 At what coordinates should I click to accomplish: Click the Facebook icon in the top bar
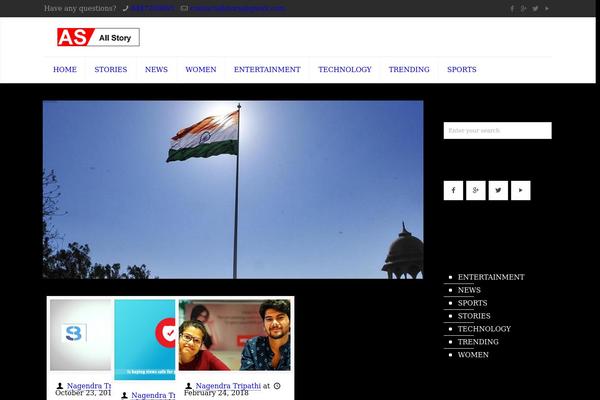pos(512,8)
